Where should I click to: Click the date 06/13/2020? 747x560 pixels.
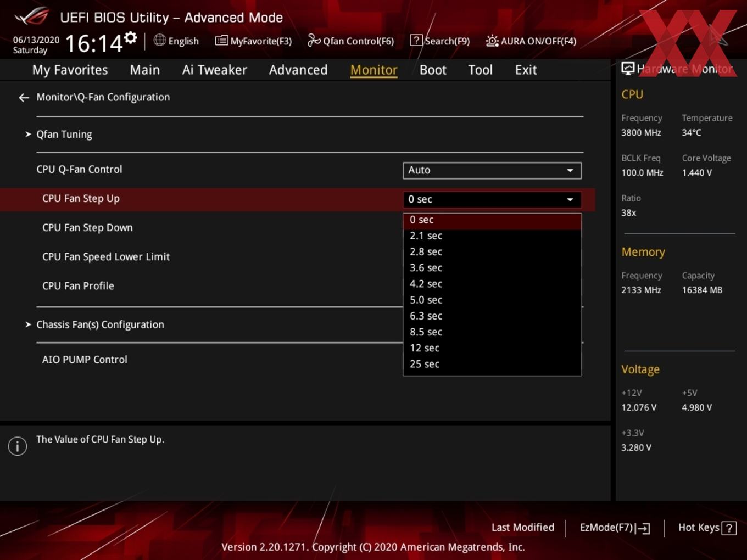[x=36, y=40]
